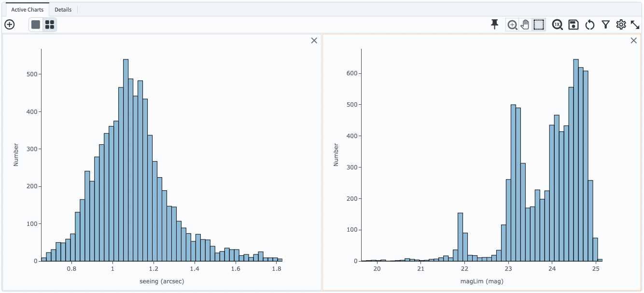The image size is (644, 293).
Task: Zoom the chart back to 1x
Action: [558, 24]
